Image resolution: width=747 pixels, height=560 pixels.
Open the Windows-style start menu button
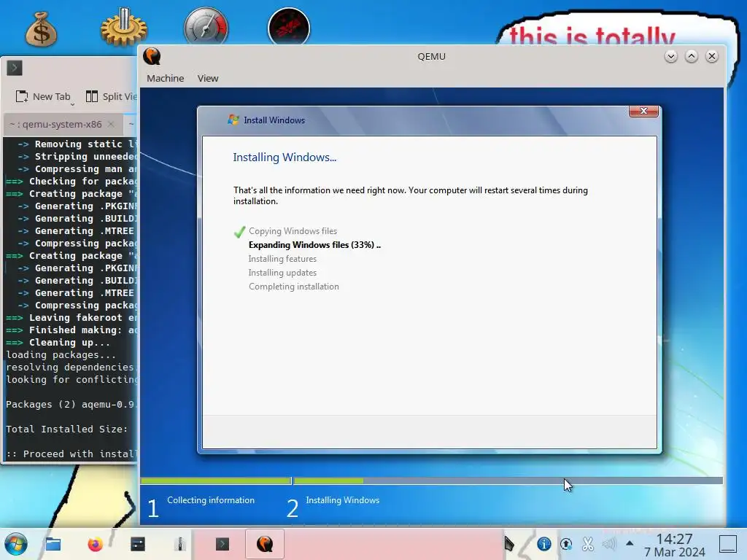[x=16, y=544]
